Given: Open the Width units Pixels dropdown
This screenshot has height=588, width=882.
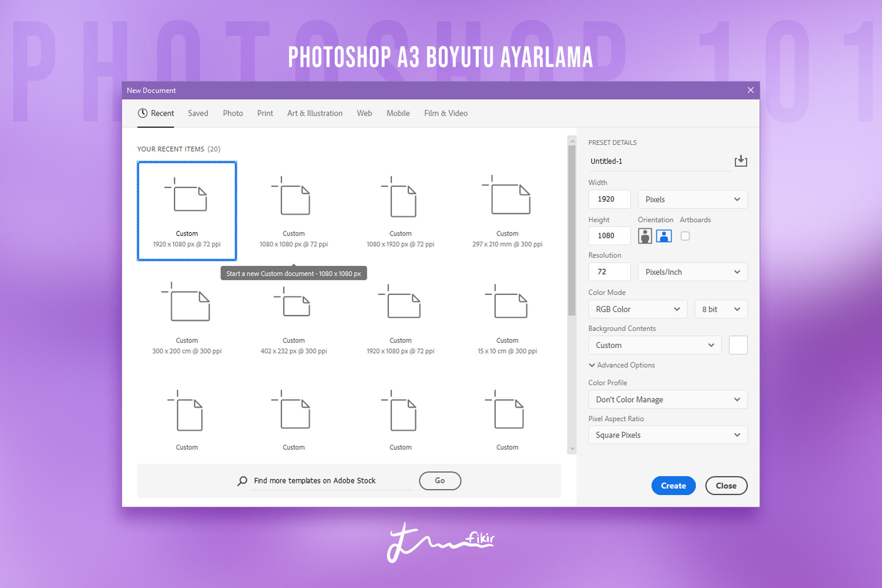Looking at the screenshot, I should click(692, 199).
